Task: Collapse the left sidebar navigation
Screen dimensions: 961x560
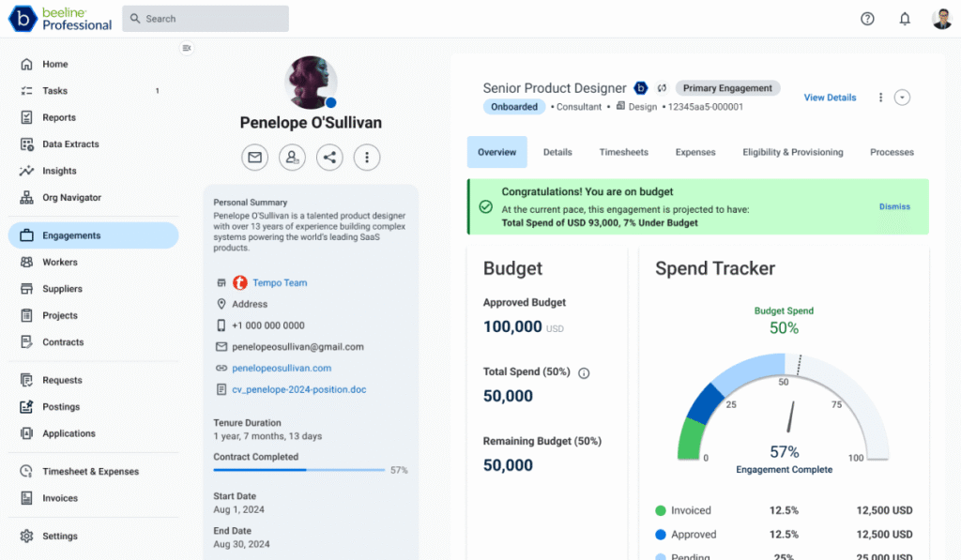Action: [187, 48]
